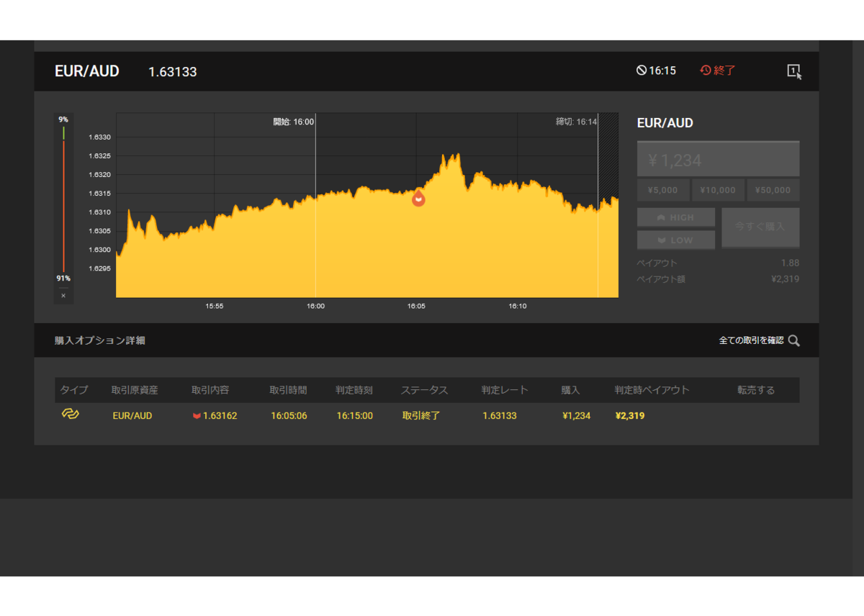Click the ¥ 1,234 investment amount field
The image size is (864, 616).
tap(718, 160)
